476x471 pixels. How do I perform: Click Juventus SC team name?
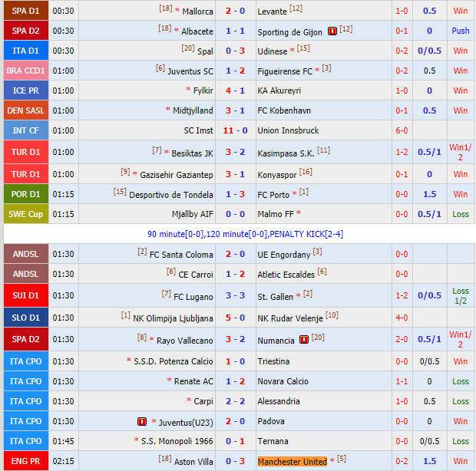tap(190, 71)
